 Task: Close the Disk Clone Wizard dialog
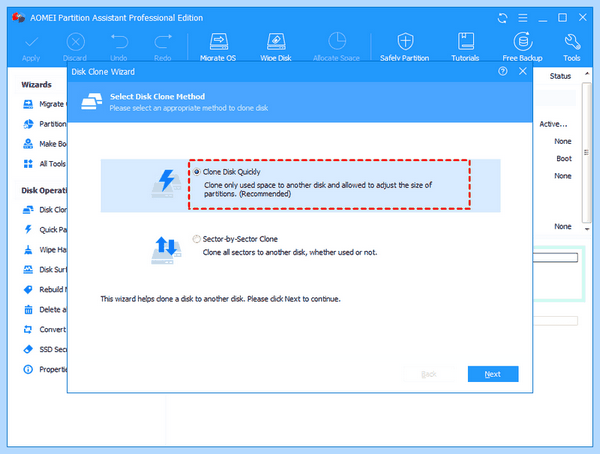coord(522,71)
